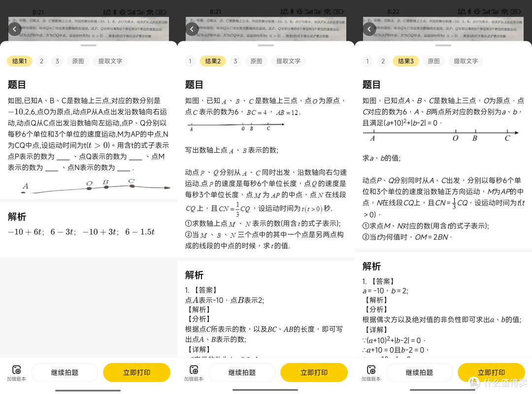
Task: Tap the Bluetooth icon in the left status bar
Action: [x=115, y=12]
